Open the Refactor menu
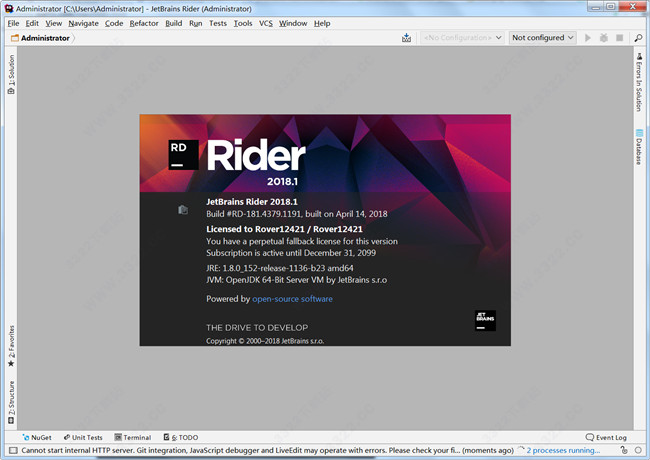Image resolution: width=650 pixels, height=460 pixels. coord(144,22)
